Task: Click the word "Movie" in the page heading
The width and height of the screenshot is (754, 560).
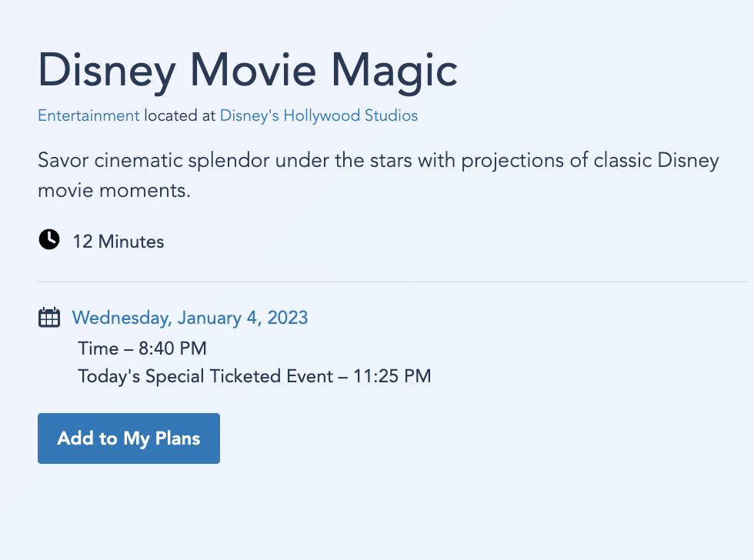Action: point(253,70)
